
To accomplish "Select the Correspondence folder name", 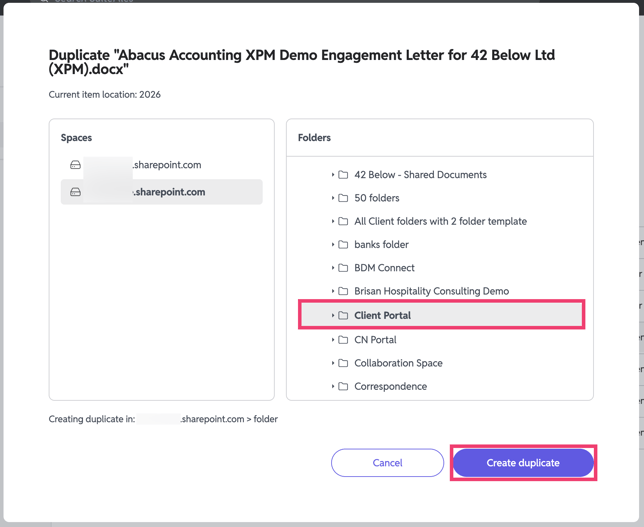I will [x=390, y=387].
